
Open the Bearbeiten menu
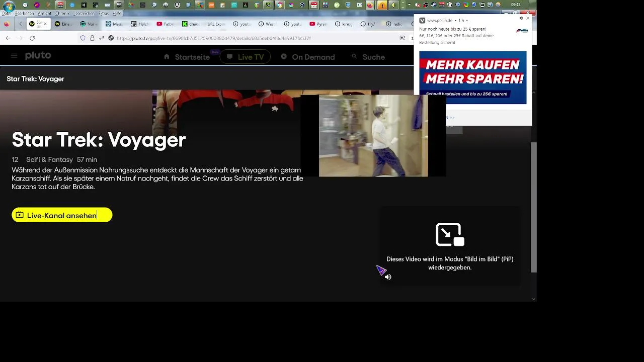24,14
